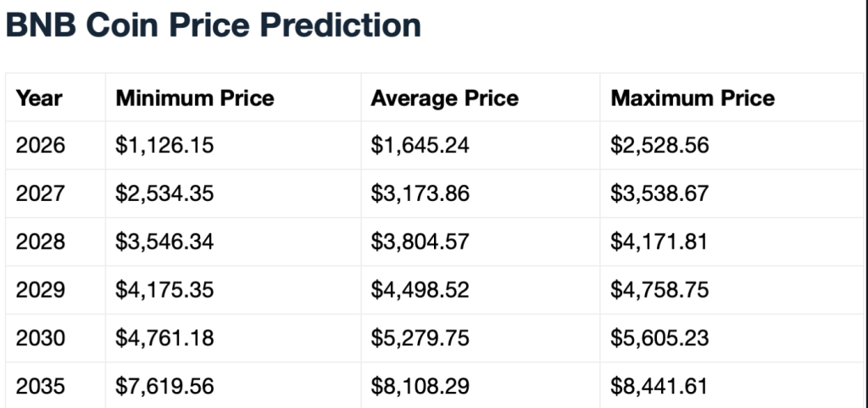Click the BNB Coin Price Prediction heading

(213, 25)
